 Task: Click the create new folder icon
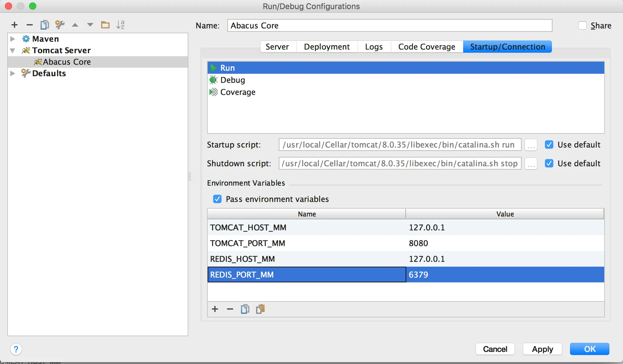coord(105,25)
